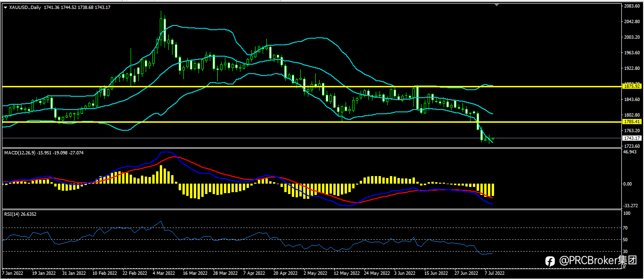Click the RSI scale value 50
The width and height of the screenshot is (644, 279).
coord(626,240)
